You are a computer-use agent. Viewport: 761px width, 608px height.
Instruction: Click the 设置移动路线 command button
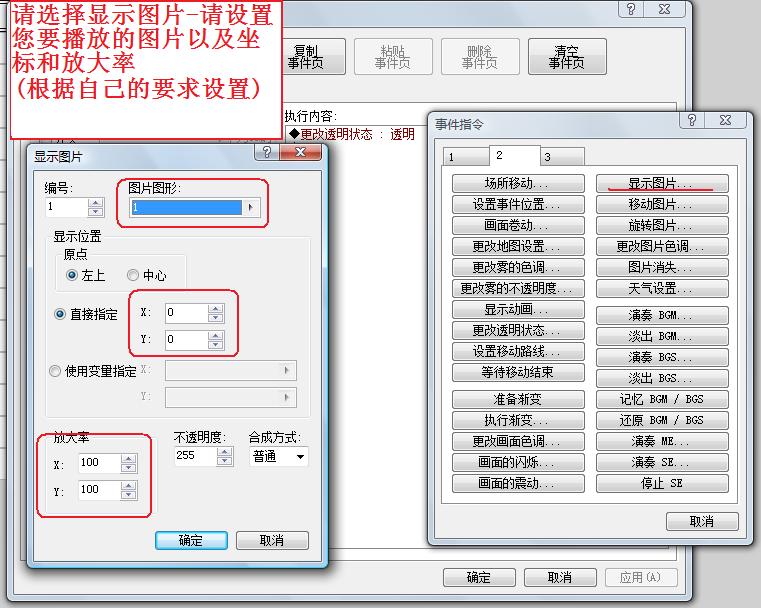click(518, 351)
